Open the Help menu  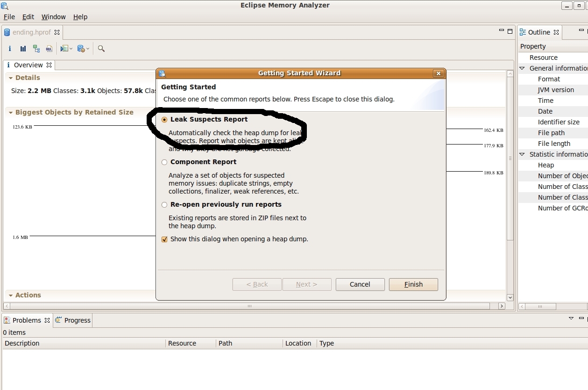80,17
